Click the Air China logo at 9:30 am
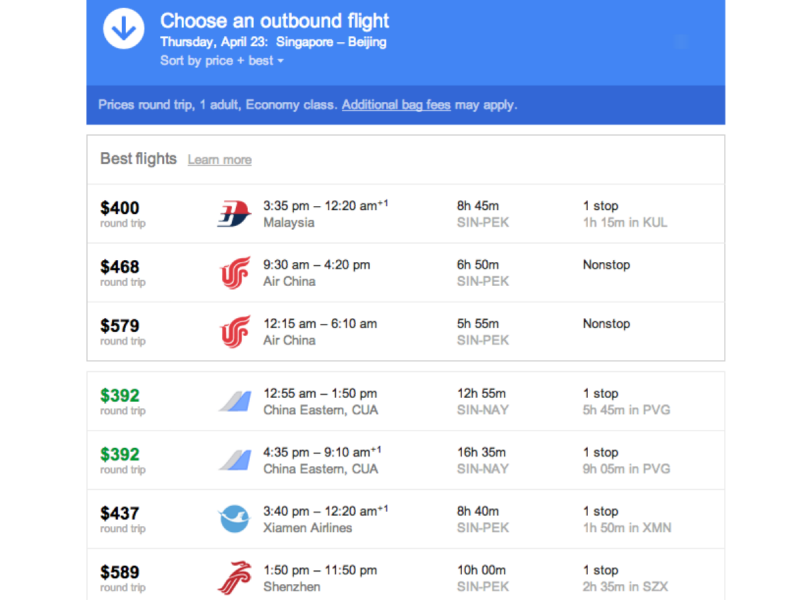 point(234,273)
